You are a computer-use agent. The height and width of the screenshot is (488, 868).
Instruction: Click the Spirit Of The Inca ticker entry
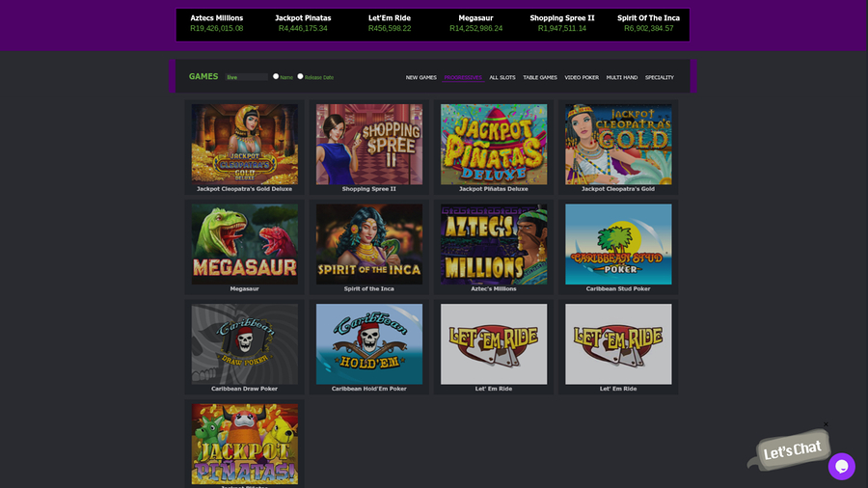(648, 23)
